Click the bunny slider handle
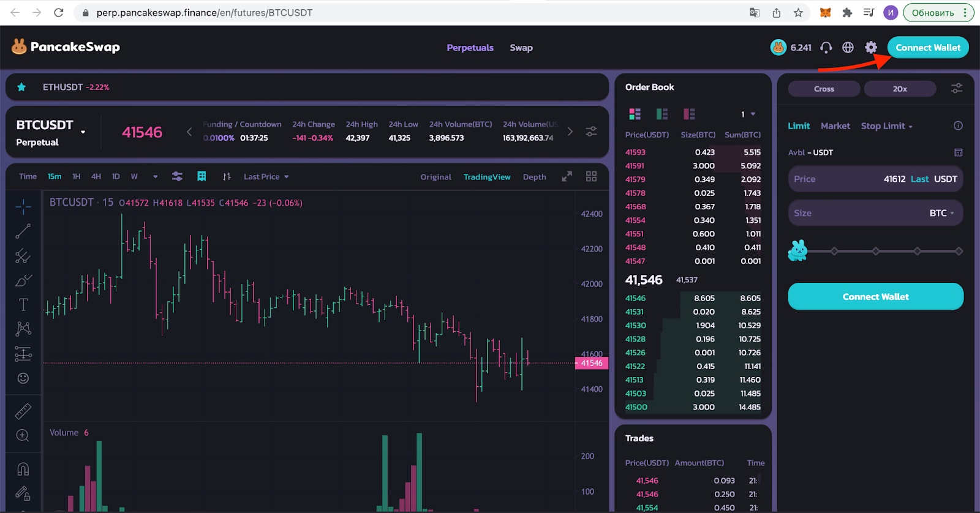This screenshot has height=513, width=980. tap(797, 250)
